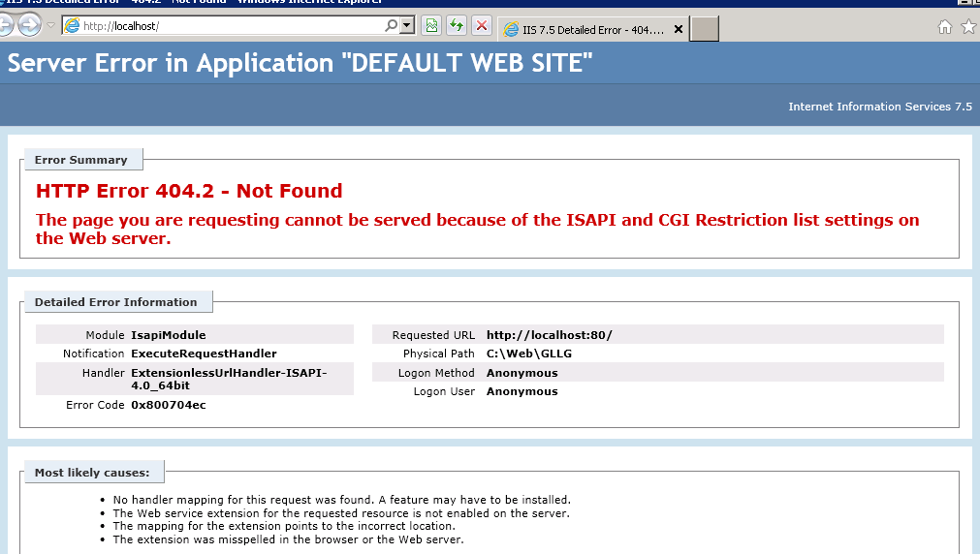
Task: Click the physical path C:\Web\GLLG
Action: [528, 354]
